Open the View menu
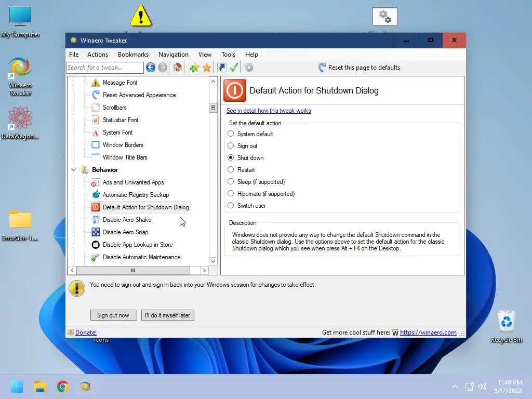532x399 pixels. tap(205, 54)
